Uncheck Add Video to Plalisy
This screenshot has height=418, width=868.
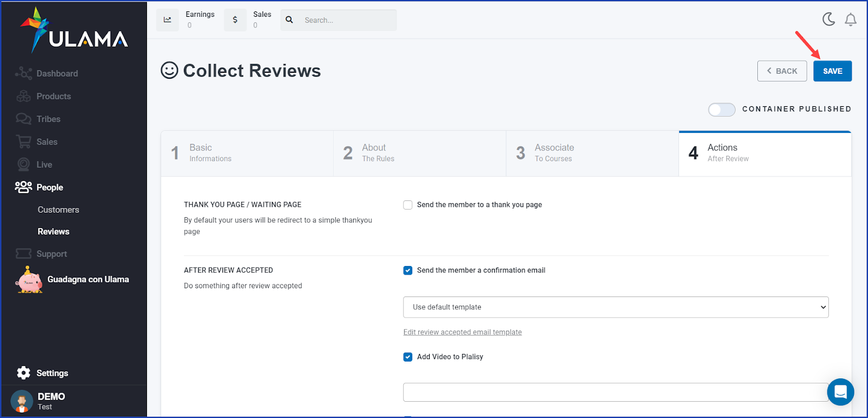[408, 357]
